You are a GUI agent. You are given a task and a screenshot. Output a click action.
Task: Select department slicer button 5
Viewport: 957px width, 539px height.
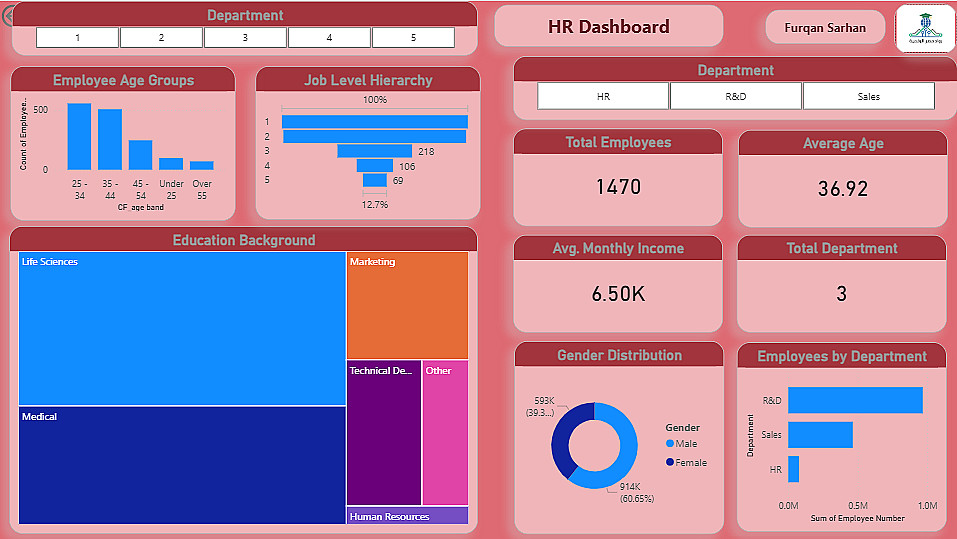pyautogui.click(x=413, y=37)
